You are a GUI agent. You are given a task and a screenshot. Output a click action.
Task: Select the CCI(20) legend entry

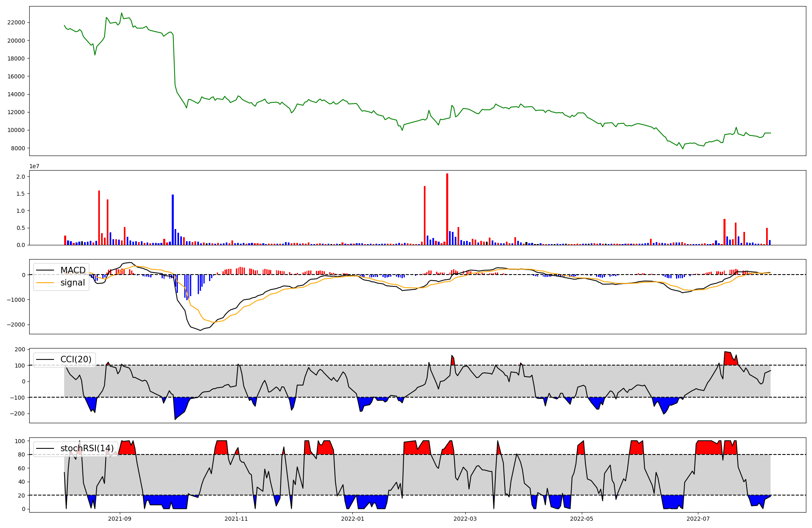(76, 359)
